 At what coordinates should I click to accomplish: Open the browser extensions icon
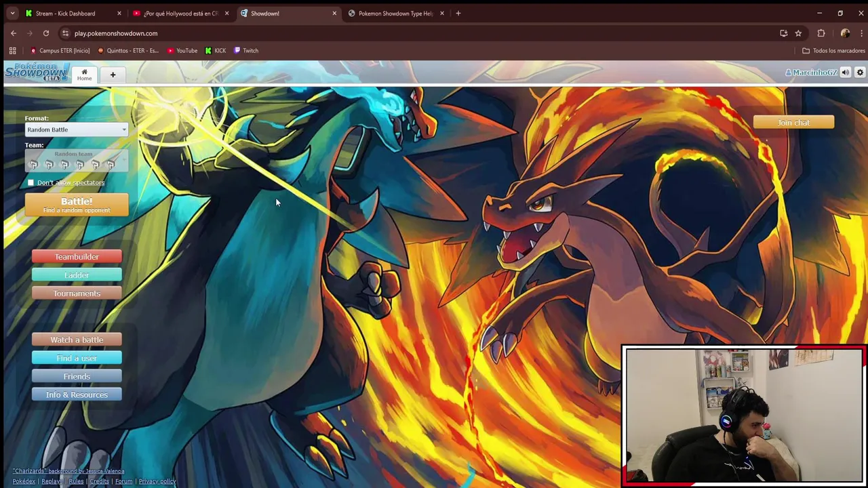(x=821, y=33)
